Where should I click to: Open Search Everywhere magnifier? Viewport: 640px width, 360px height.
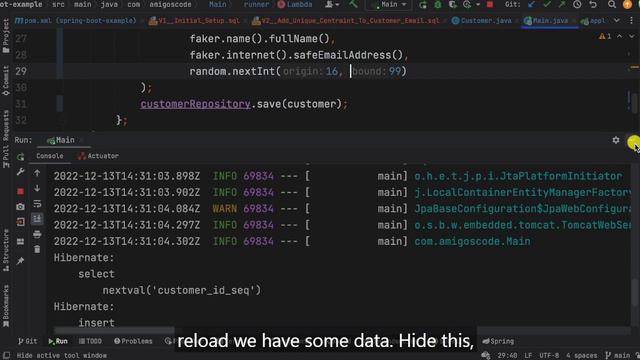tap(611, 4)
